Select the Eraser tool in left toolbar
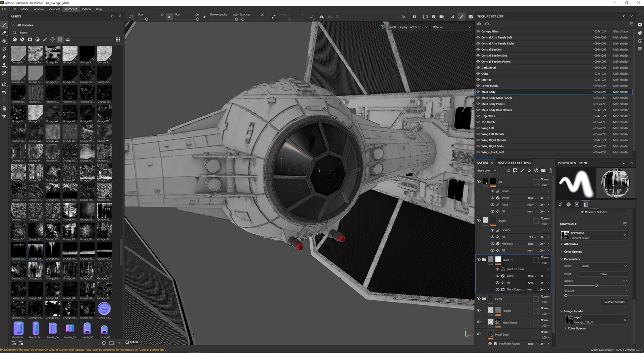The image size is (644, 353). click(x=4, y=33)
